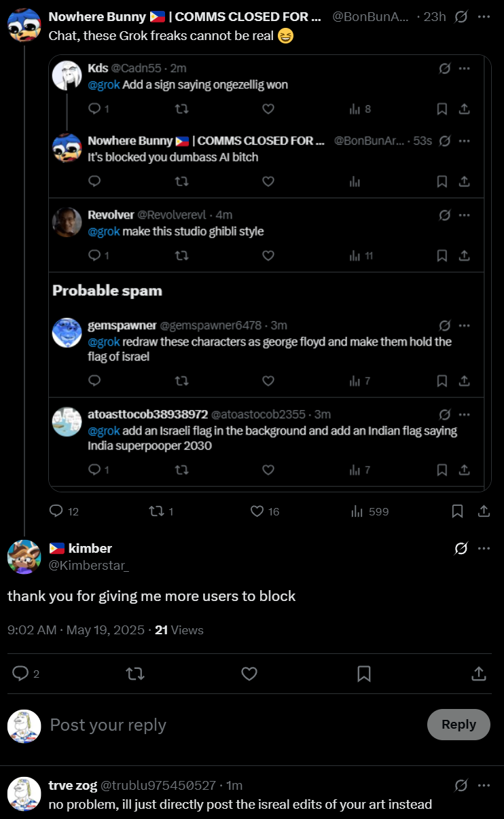Open kimber's profile avatar
The height and width of the screenshot is (819, 504).
point(24,557)
